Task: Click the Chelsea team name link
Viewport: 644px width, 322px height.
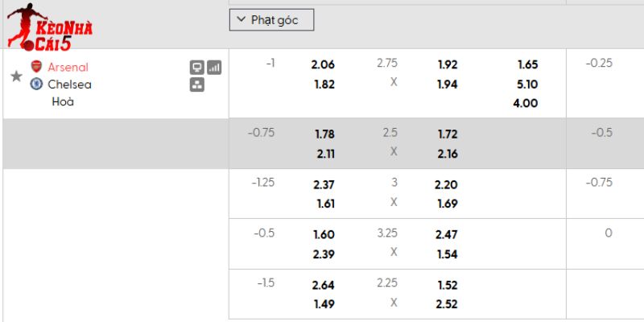Action: tap(69, 84)
